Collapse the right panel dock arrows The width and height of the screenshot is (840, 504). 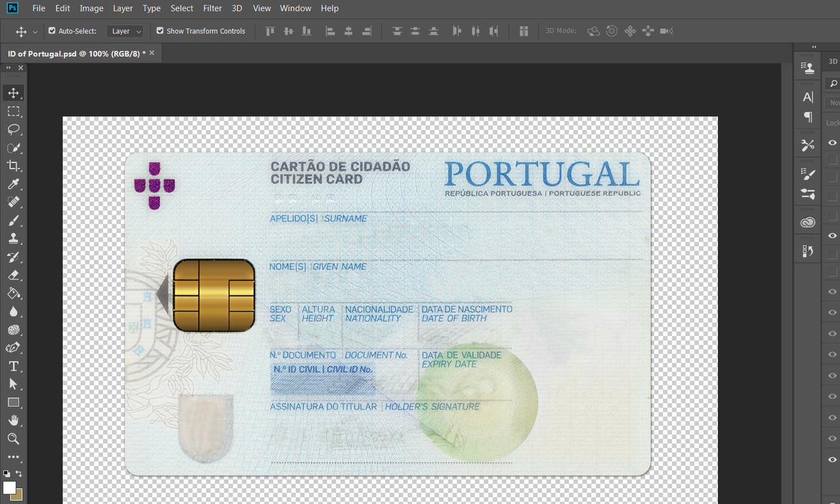coord(814,47)
